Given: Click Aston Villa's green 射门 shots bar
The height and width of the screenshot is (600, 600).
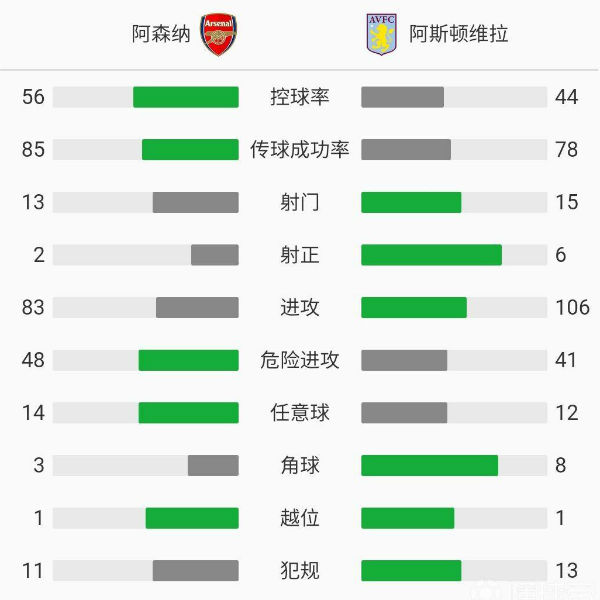Looking at the screenshot, I should (411, 203).
